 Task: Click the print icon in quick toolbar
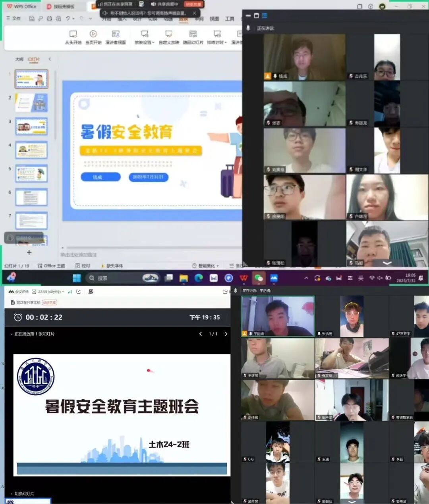coord(50,18)
